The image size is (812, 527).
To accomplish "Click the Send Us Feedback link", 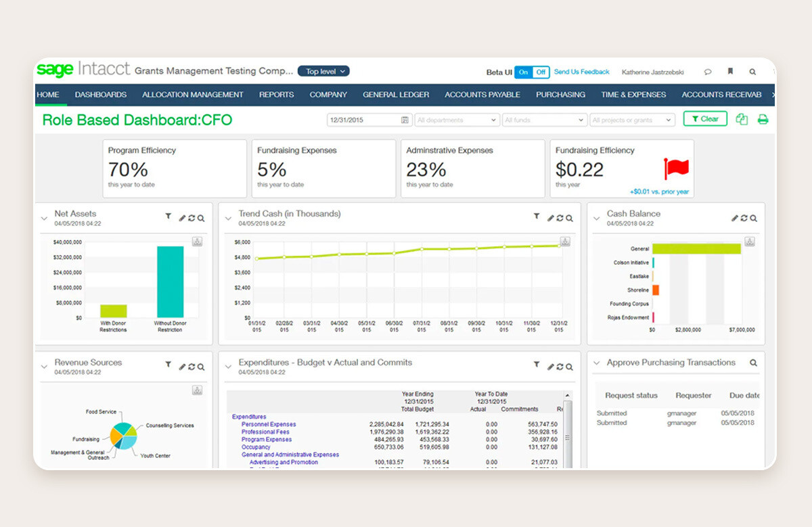I will click(581, 72).
